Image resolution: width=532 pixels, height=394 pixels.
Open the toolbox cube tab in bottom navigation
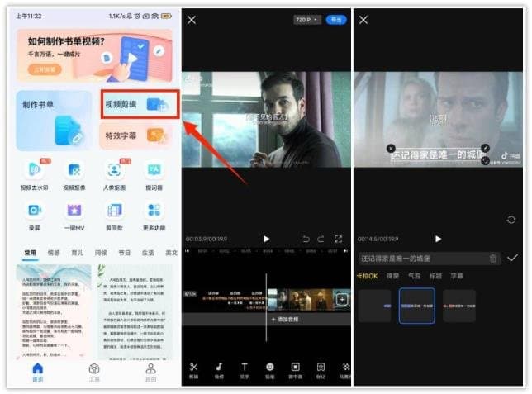[x=94, y=373]
